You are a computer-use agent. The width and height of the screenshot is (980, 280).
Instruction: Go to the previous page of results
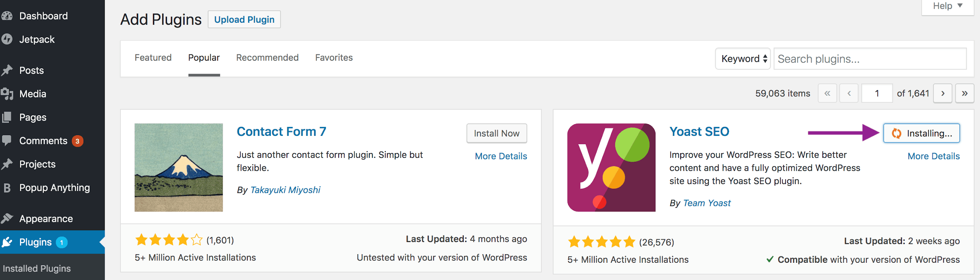[849, 93]
